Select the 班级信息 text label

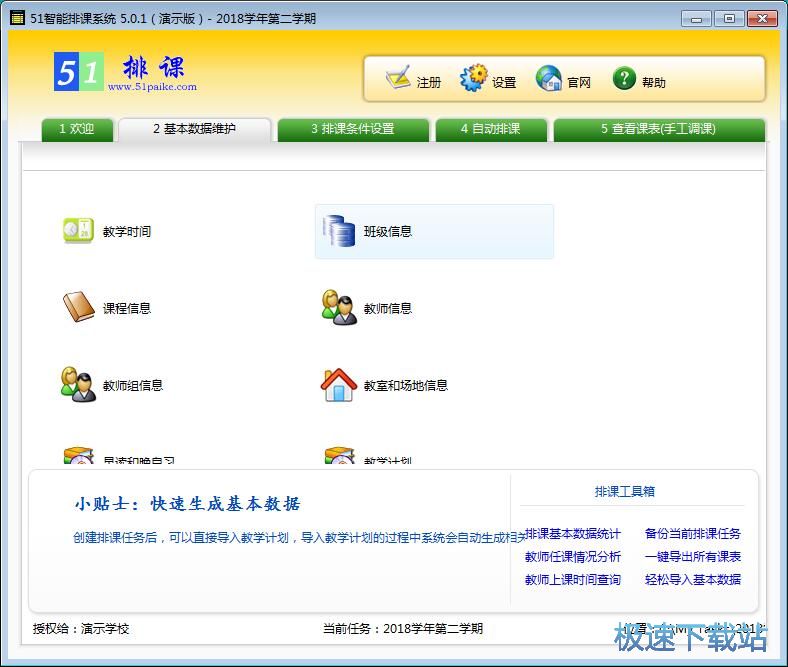click(388, 232)
